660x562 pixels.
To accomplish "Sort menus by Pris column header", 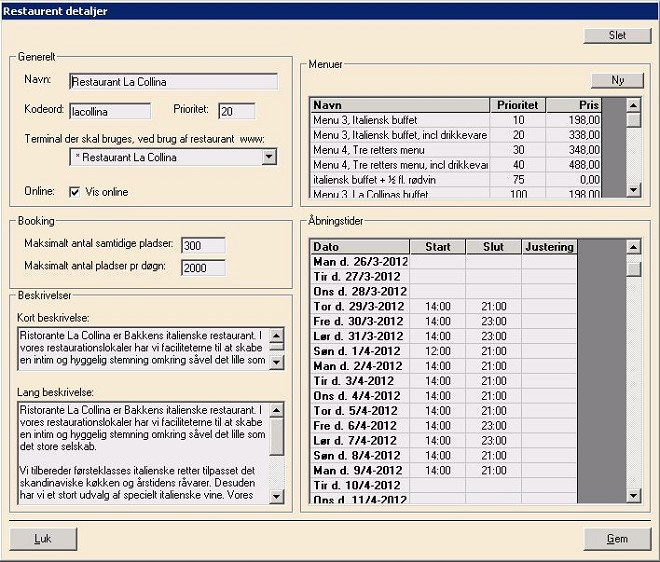I will [574, 105].
